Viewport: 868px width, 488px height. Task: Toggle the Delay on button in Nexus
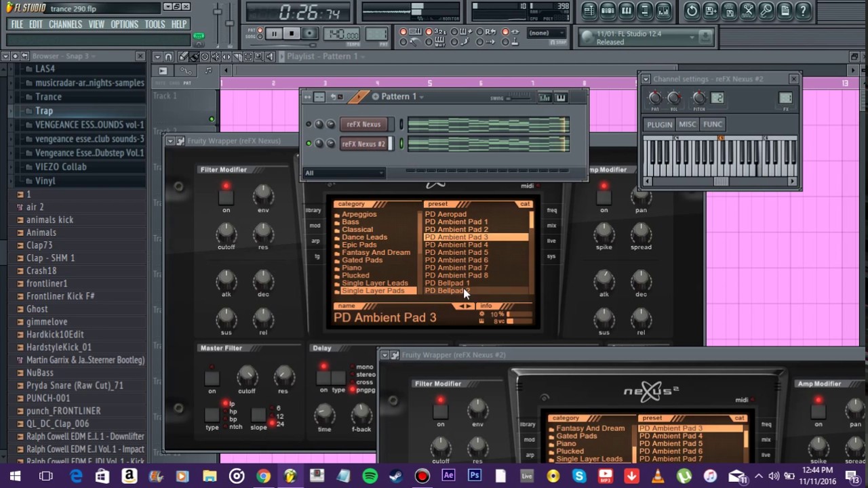point(323,377)
